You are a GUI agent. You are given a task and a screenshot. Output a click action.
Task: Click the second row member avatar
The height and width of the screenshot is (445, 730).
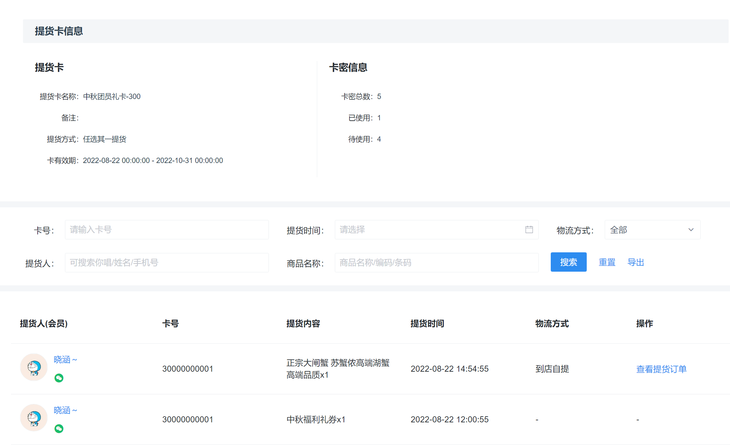pyautogui.click(x=34, y=418)
